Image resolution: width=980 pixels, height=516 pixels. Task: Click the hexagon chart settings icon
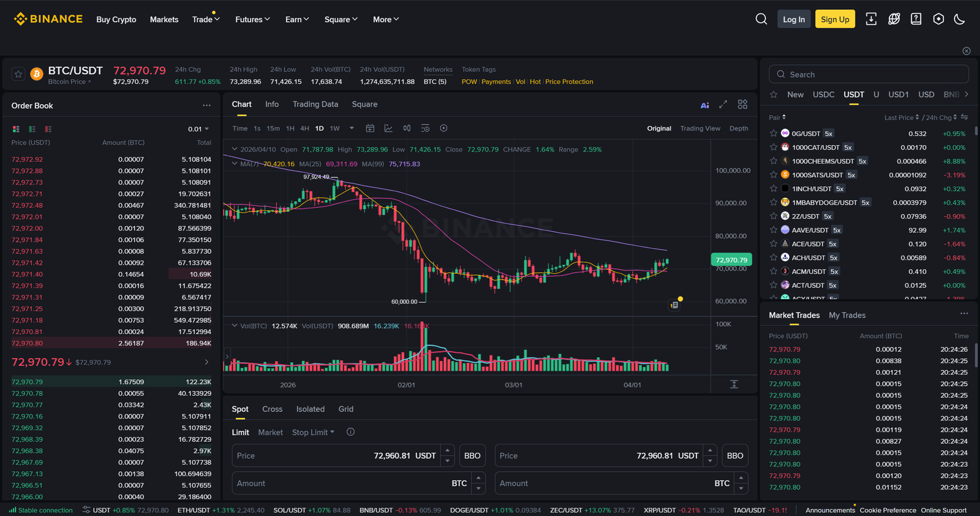(x=443, y=128)
